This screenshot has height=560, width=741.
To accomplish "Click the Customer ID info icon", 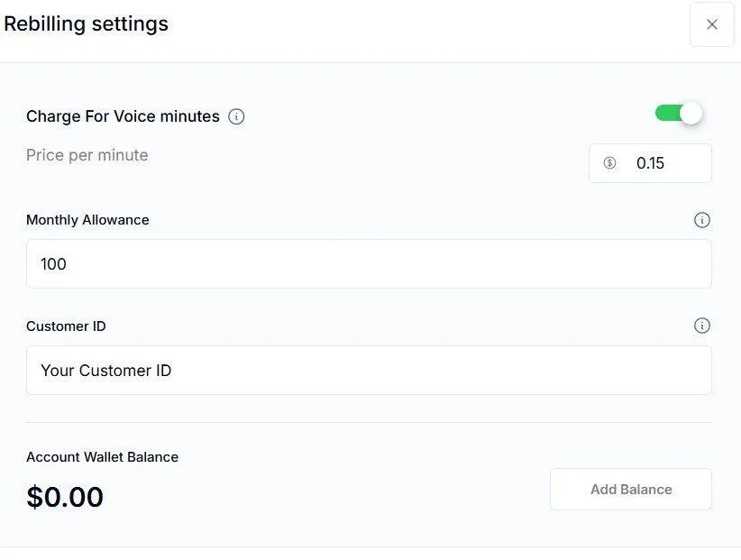I will [x=702, y=326].
